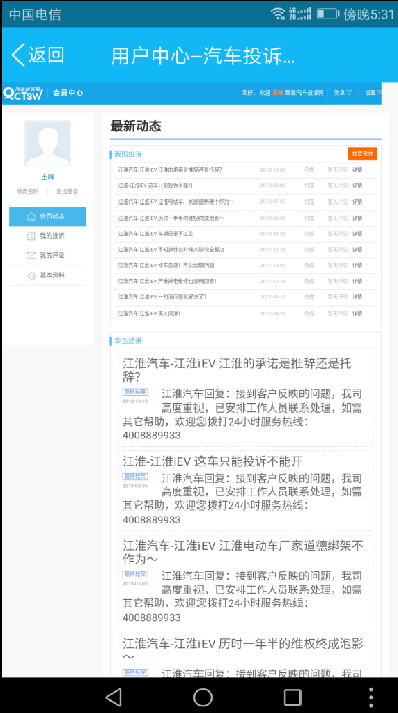Screen dimensions: 398x713
Task: Click the 退出登录 link under username
Action: tap(67, 192)
